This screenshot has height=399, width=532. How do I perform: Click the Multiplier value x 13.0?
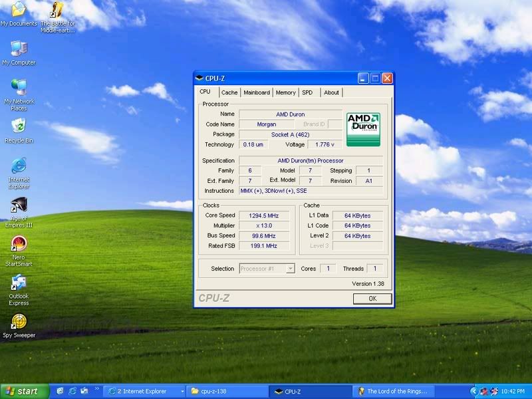pos(264,225)
